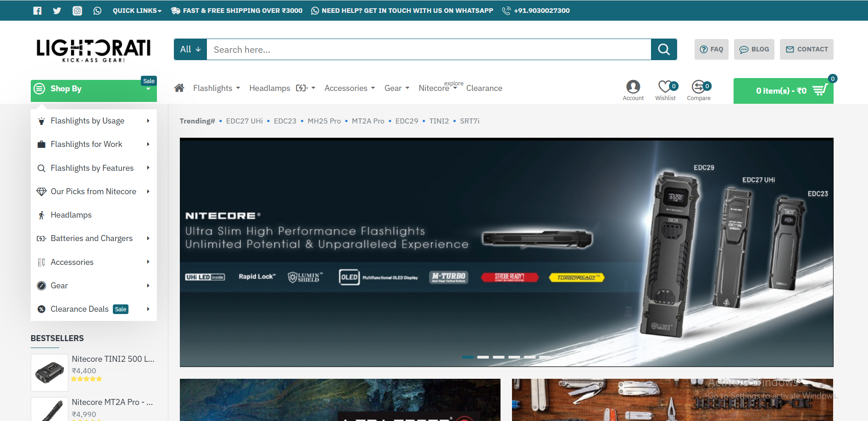Open the Nitecore TINI2 bestseller thumbnail

click(x=50, y=372)
